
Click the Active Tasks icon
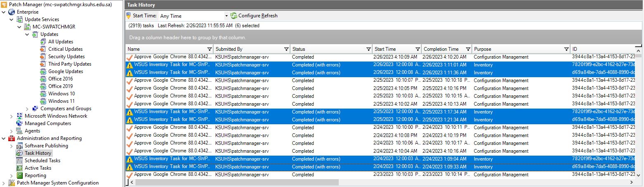point(19,168)
